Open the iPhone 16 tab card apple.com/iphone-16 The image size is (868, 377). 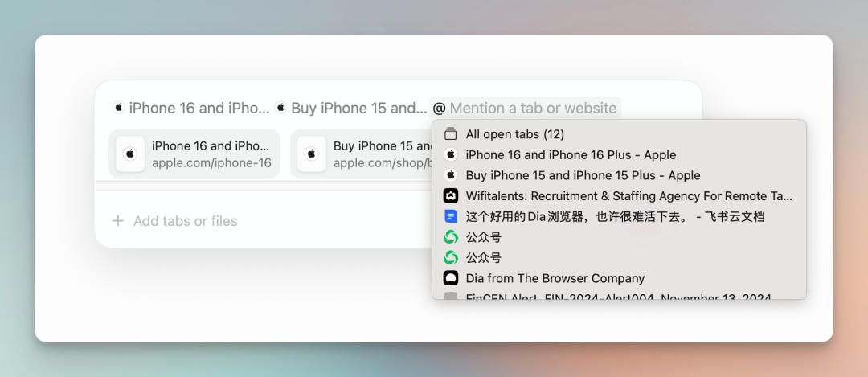[194, 154]
